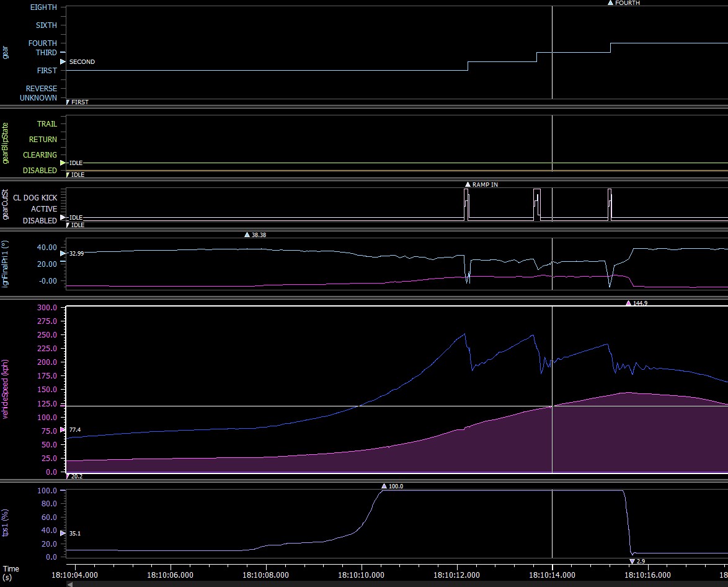Click the 32.99 ignition start marker
This screenshot has height=587, width=728.
coord(63,253)
